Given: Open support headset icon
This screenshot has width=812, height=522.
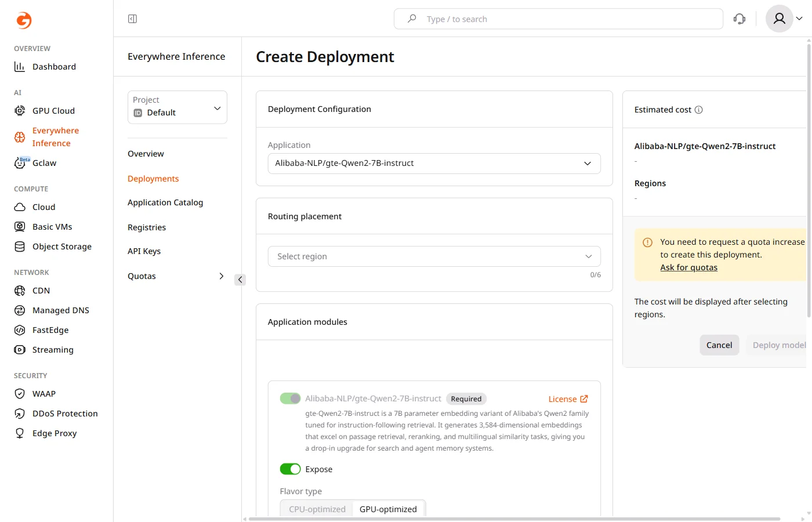Looking at the screenshot, I should pyautogui.click(x=739, y=19).
